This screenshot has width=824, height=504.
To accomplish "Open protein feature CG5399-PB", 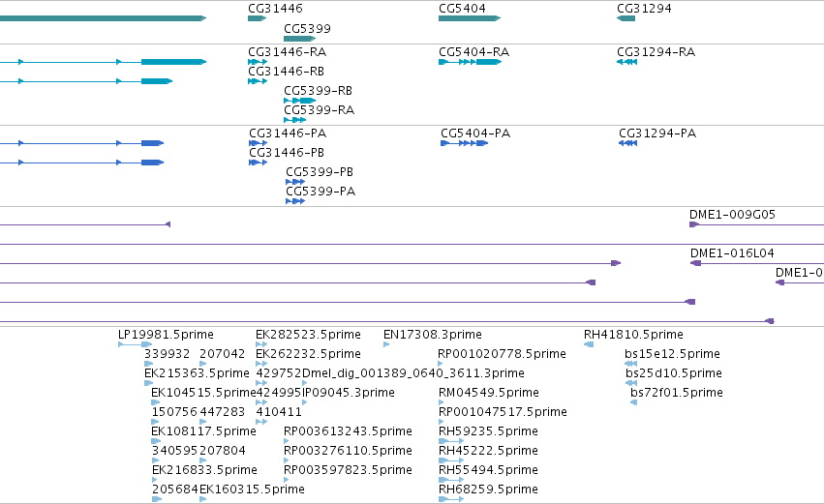I will 320,172.
